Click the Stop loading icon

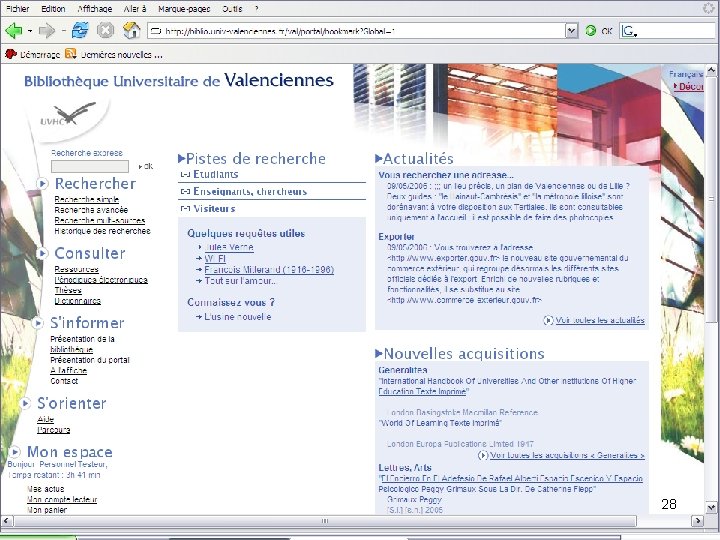(105, 31)
